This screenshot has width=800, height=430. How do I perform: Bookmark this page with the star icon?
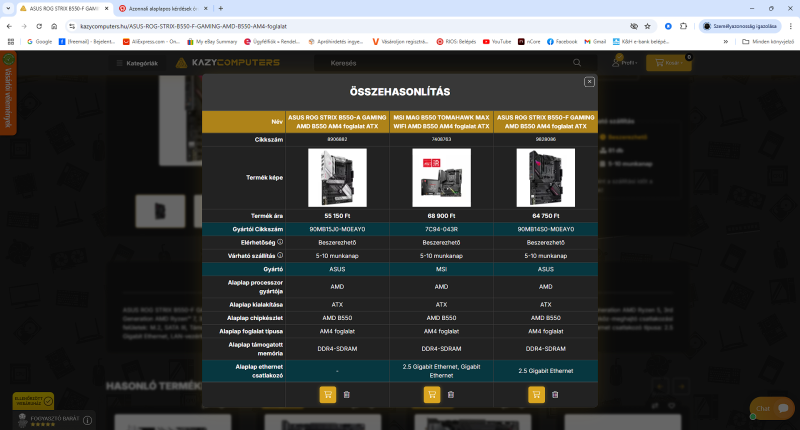click(x=647, y=26)
